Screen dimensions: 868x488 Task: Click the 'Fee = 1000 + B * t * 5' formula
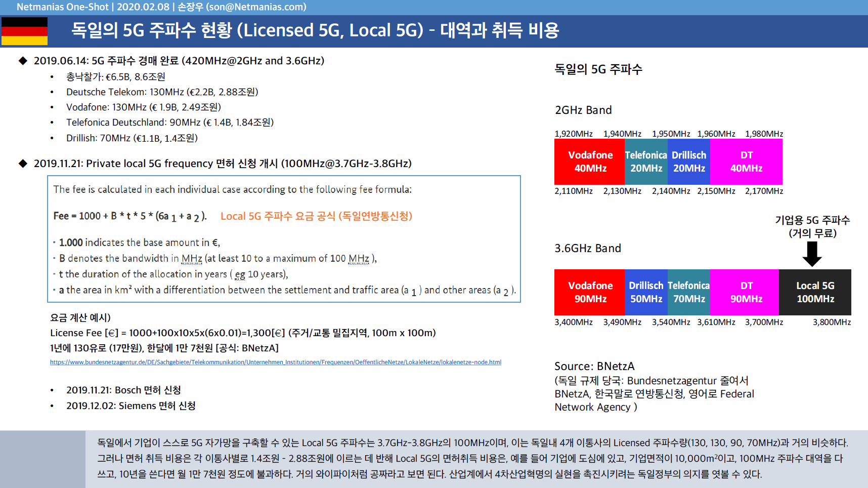pyautogui.click(x=130, y=217)
